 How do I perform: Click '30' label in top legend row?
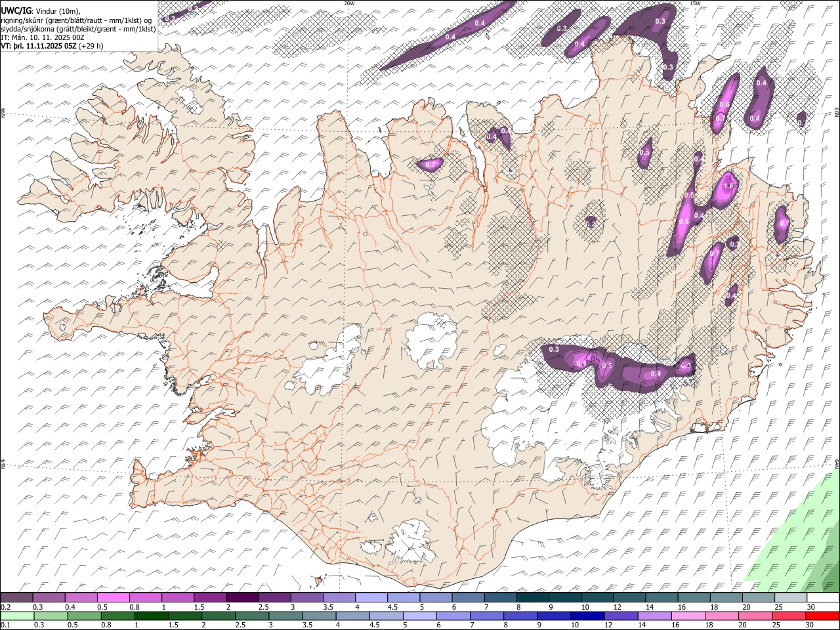pos(811,607)
